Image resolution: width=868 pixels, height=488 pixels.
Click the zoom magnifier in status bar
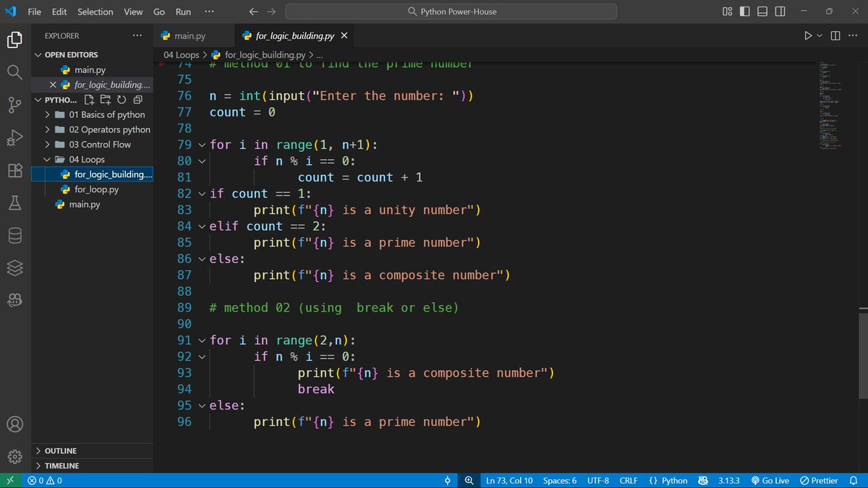tap(469, 480)
